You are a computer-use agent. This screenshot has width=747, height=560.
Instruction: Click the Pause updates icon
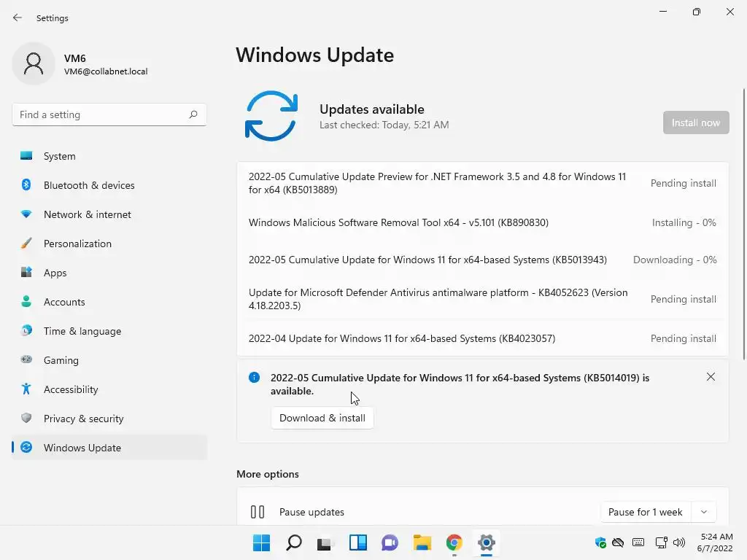click(x=258, y=513)
